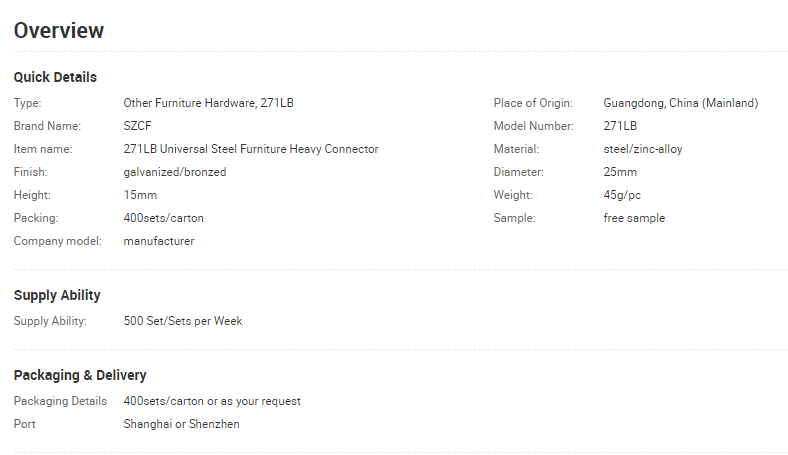Click the Type value Other Furniture Hardware, 271LB

click(x=209, y=103)
